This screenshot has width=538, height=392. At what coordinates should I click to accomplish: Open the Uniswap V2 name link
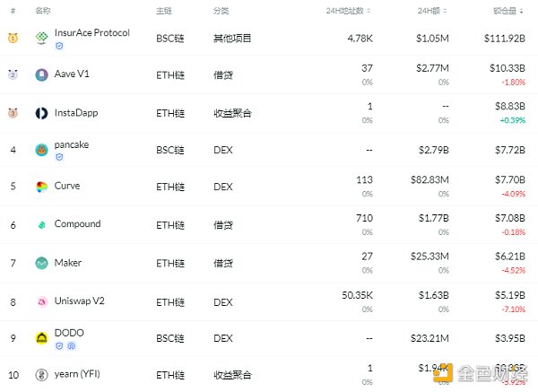click(80, 301)
